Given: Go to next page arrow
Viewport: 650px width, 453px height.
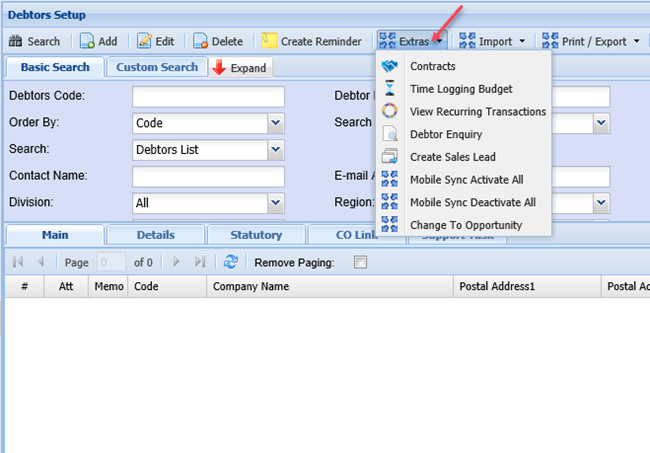Looking at the screenshot, I should (x=176, y=262).
